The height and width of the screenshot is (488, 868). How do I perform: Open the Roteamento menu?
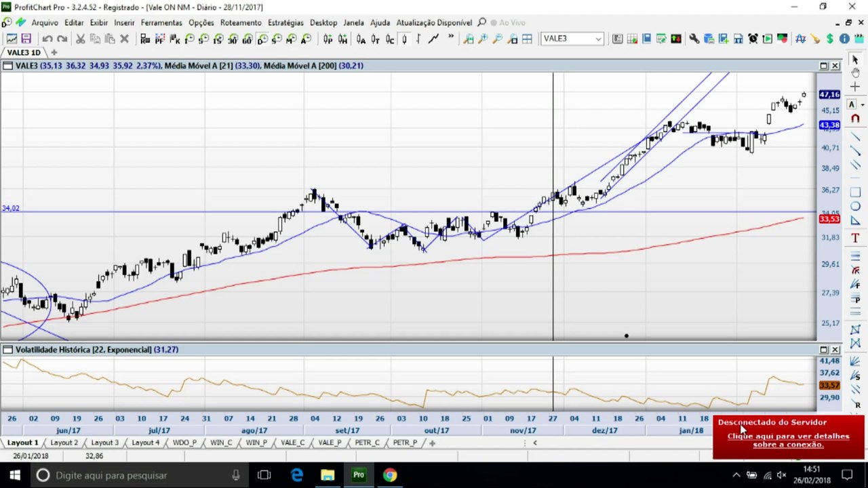click(241, 22)
